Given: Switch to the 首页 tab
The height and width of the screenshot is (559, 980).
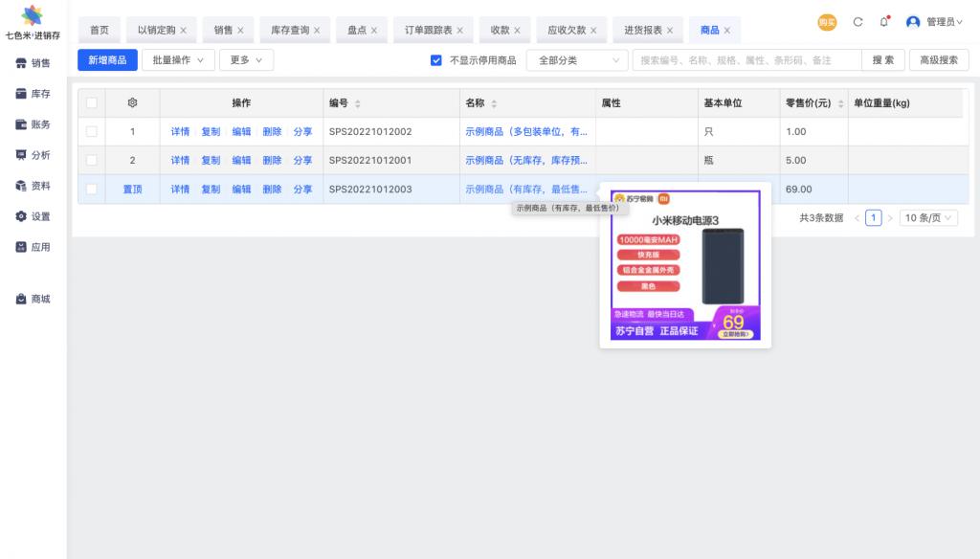Looking at the screenshot, I should point(100,30).
